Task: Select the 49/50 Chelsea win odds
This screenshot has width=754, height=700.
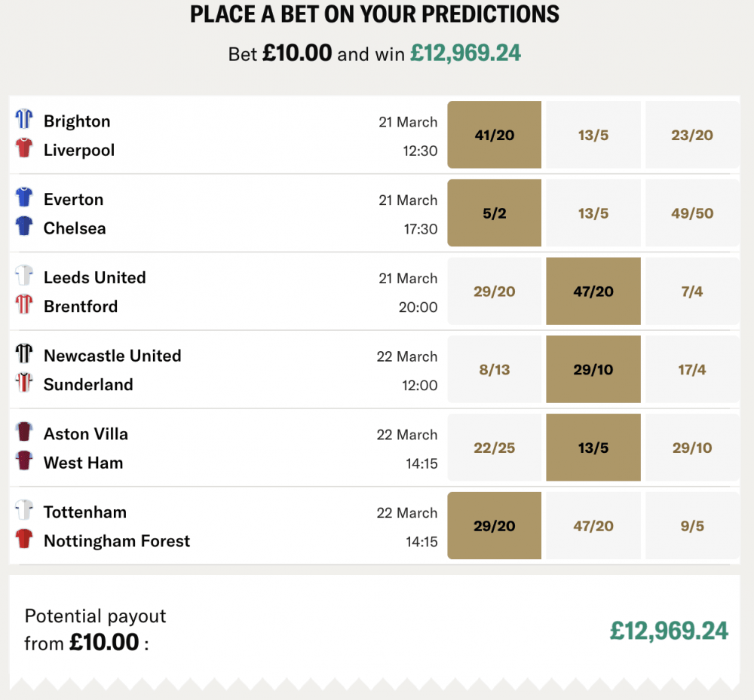Action: coord(691,212)
